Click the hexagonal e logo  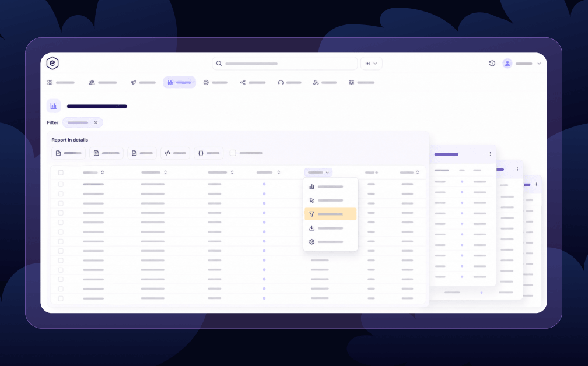52,63
